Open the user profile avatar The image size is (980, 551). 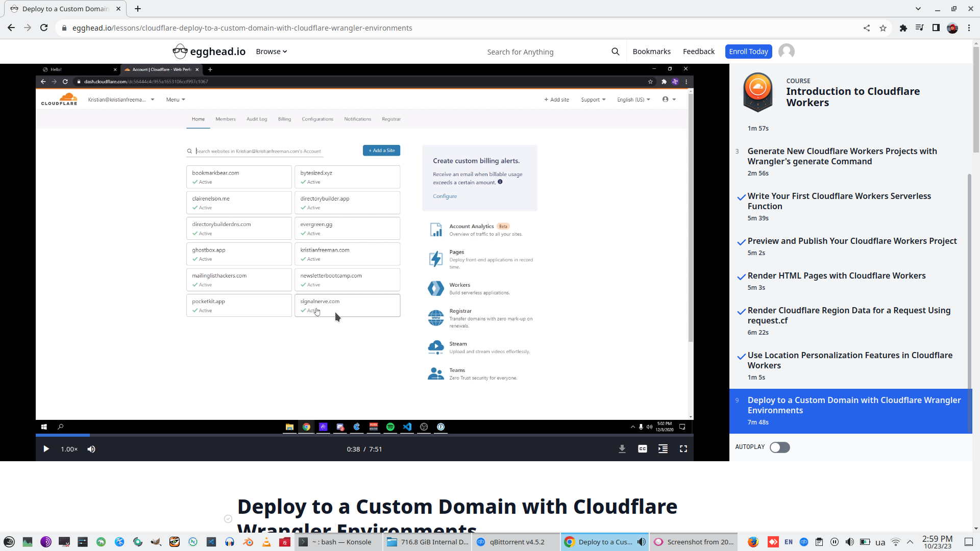787,52
